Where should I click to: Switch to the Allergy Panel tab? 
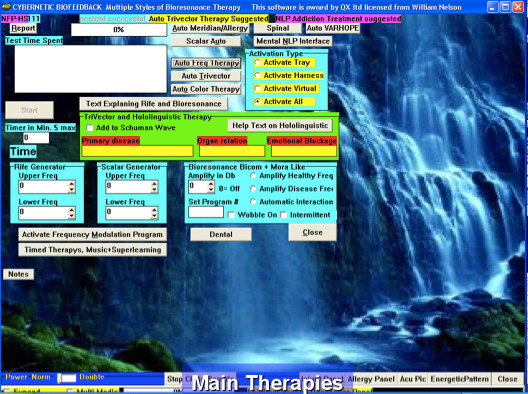click(371, 379)
